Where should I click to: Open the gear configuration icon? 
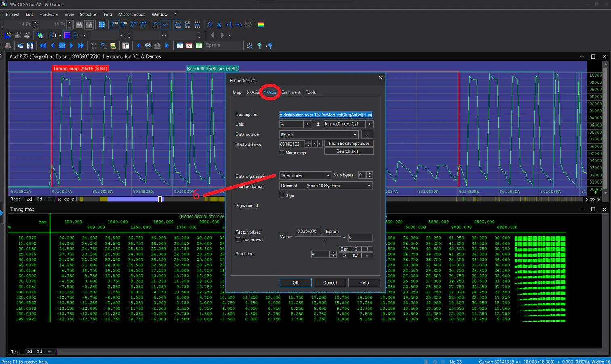coord(250,46)
